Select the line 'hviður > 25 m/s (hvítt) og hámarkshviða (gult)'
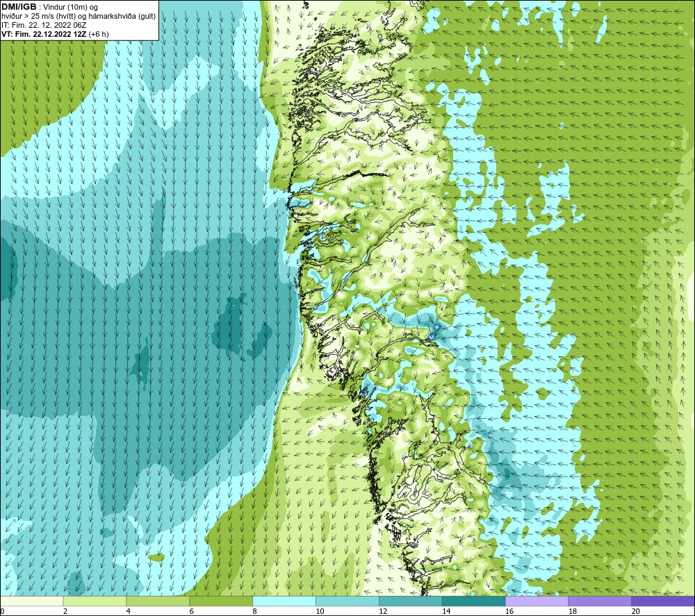The width and height of the screenshot is (695, 616). (x=79, y=16)
